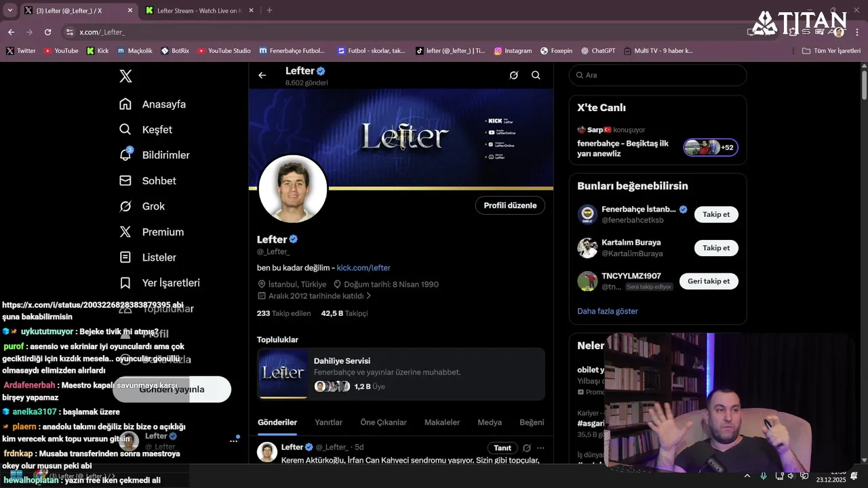868x488 pixels.
Task: Switch to Beğeni tab
Action: [x=532, y=422]
